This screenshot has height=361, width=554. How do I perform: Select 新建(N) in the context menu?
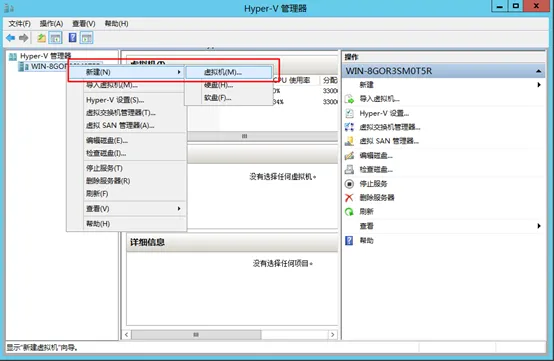126,72
